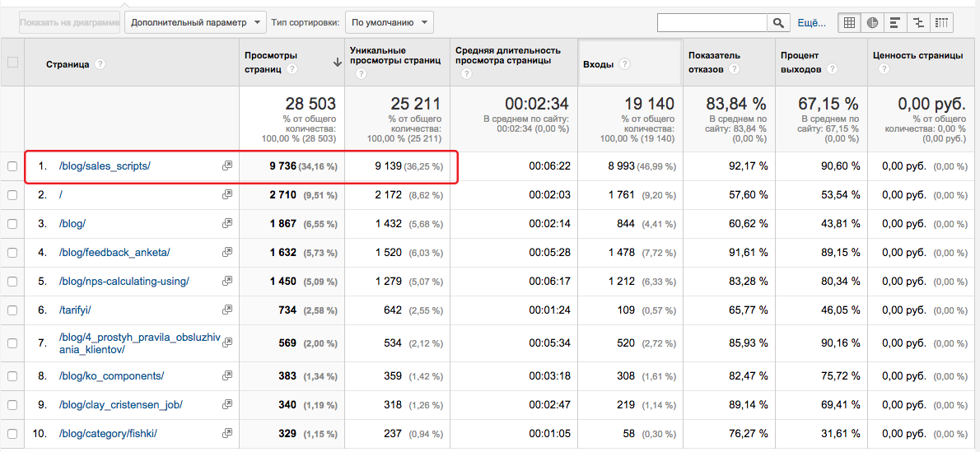Click the search magnifier button
Image resolution: width=980 pixels, height=452 pixels.
click(778, 22)
